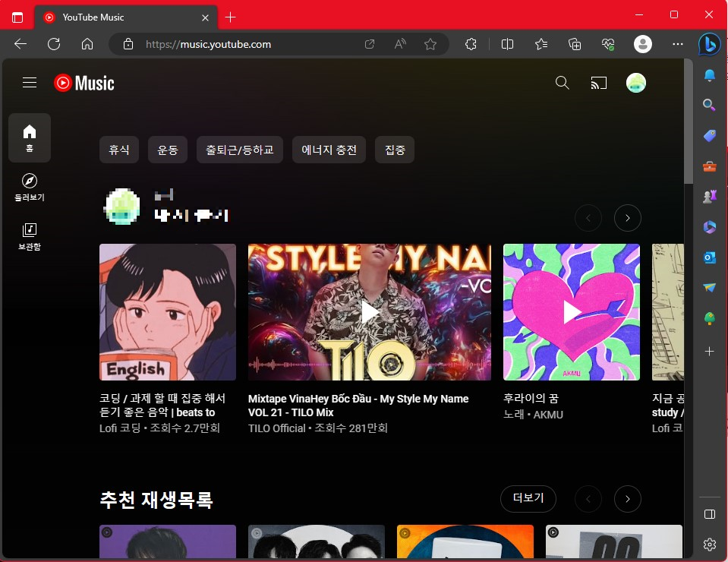Open the account avatar in YouTube Music header
Screen dimensions: 728x562
[636, 83]
